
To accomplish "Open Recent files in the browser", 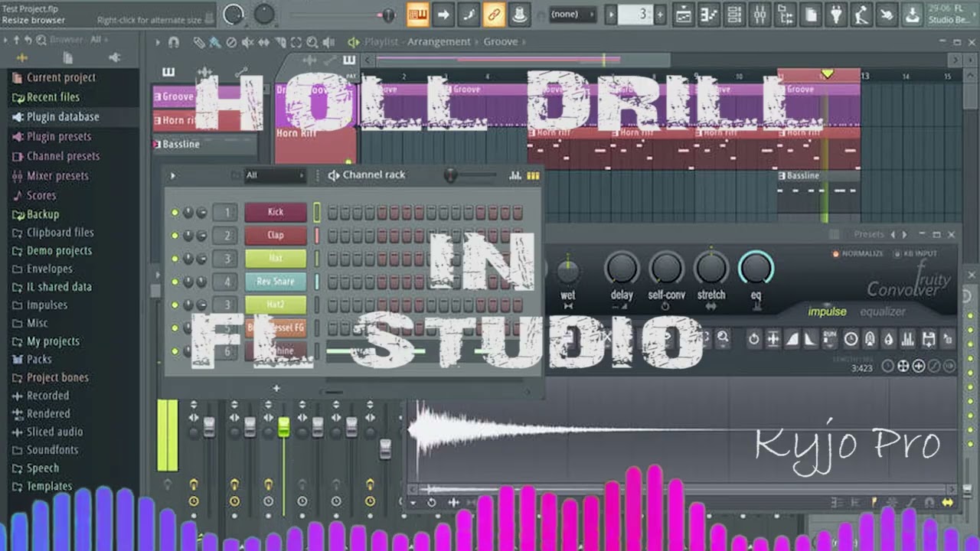I will 45,97.
